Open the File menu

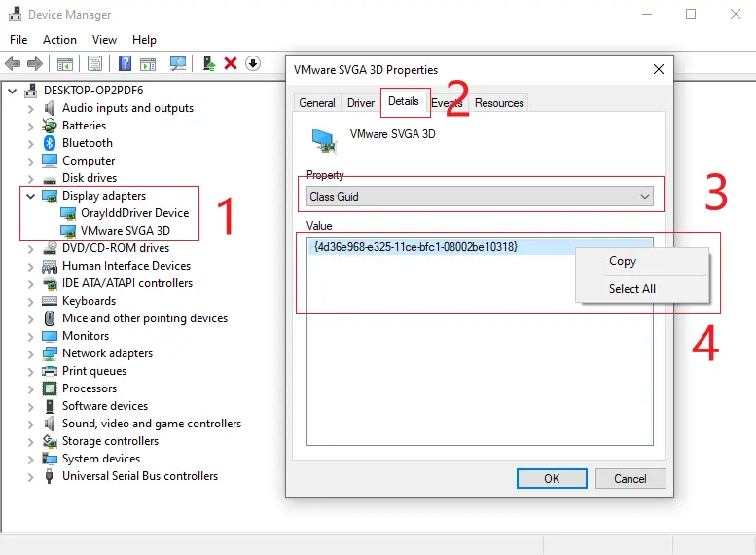coord(18,40)
